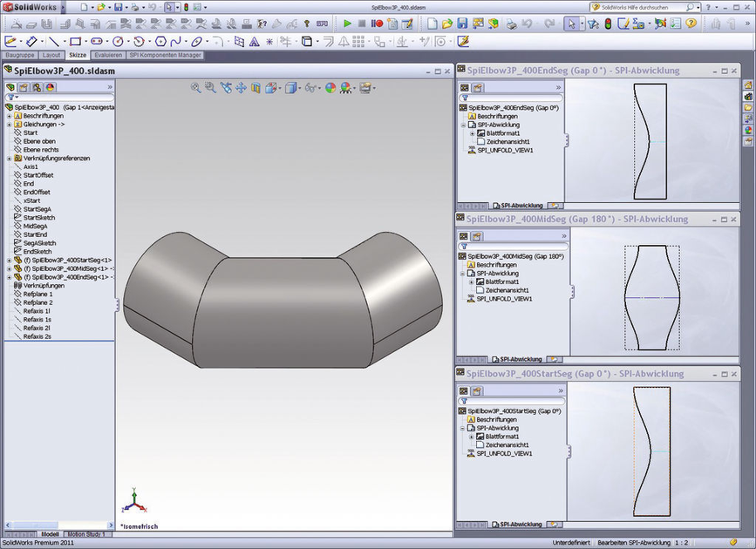Select the Spline sketch tool
The height and width of the screenshot is (549, 756).
(176, 42)
